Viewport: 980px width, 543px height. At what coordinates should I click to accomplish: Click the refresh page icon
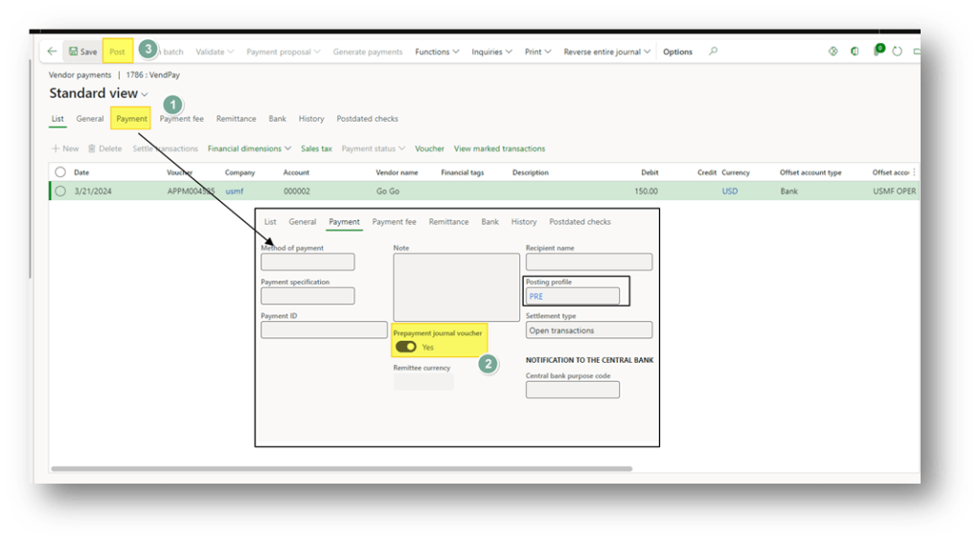[x=898, y=52]
